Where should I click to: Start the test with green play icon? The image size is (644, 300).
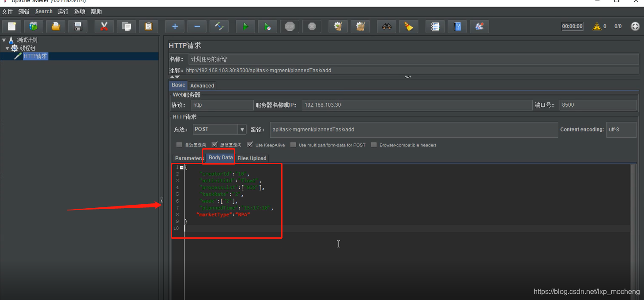point(245,26)
